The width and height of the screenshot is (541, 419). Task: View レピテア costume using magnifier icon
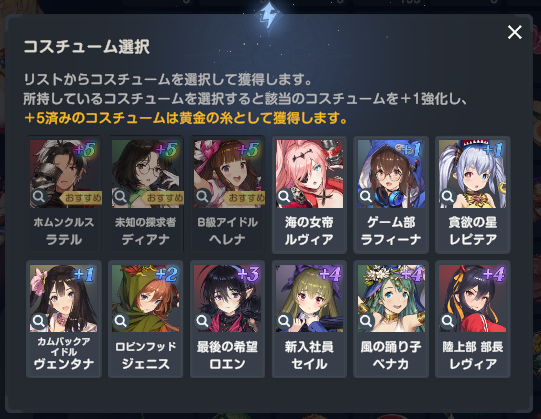[x=448, y=196]
